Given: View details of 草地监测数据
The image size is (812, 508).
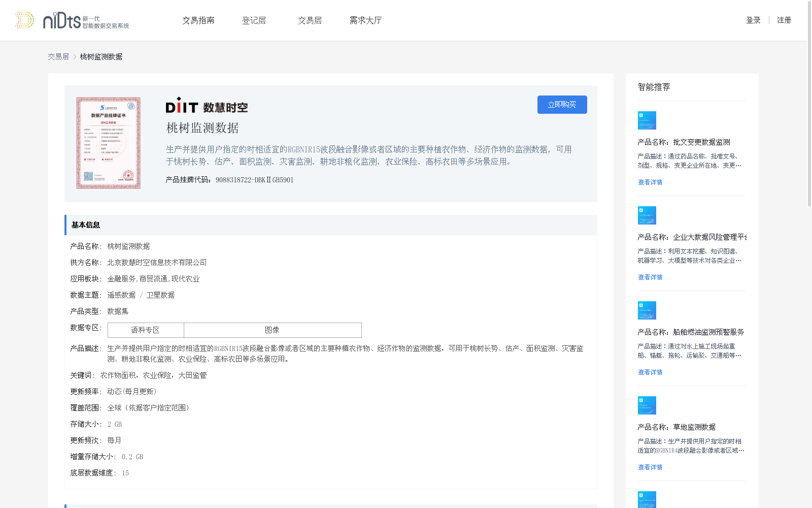Looking at the screenshot, I should pyautogui.click(x=650, y=467).
